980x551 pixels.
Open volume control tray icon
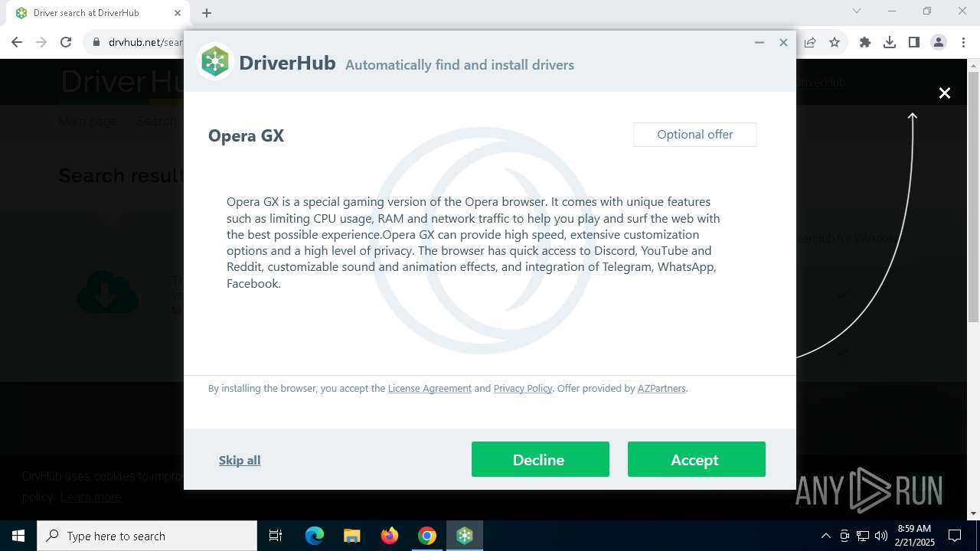tap(881, 536)
